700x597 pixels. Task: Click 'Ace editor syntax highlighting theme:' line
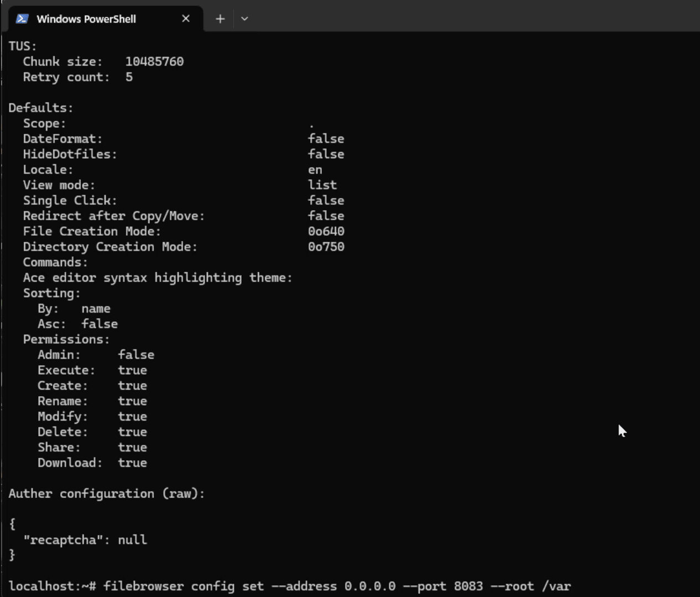158,278
